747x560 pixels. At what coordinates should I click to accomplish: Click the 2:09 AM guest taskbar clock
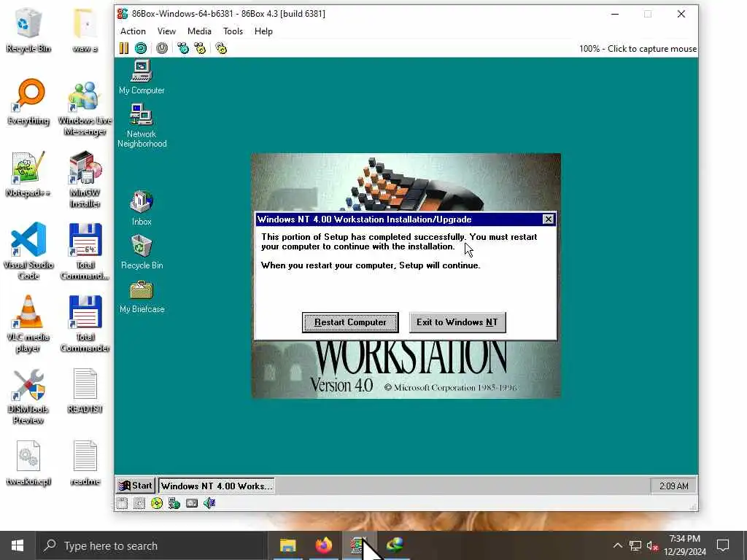click(x=673, y=486)
